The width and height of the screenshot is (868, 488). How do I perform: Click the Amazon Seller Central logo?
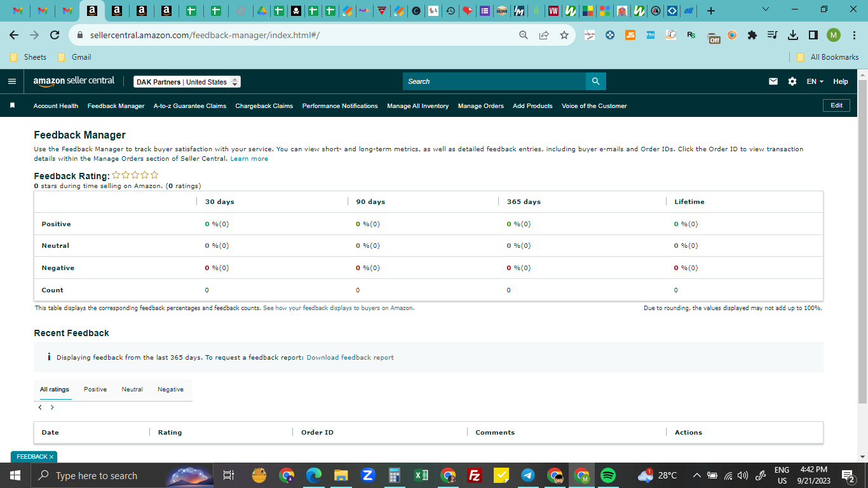74,81
